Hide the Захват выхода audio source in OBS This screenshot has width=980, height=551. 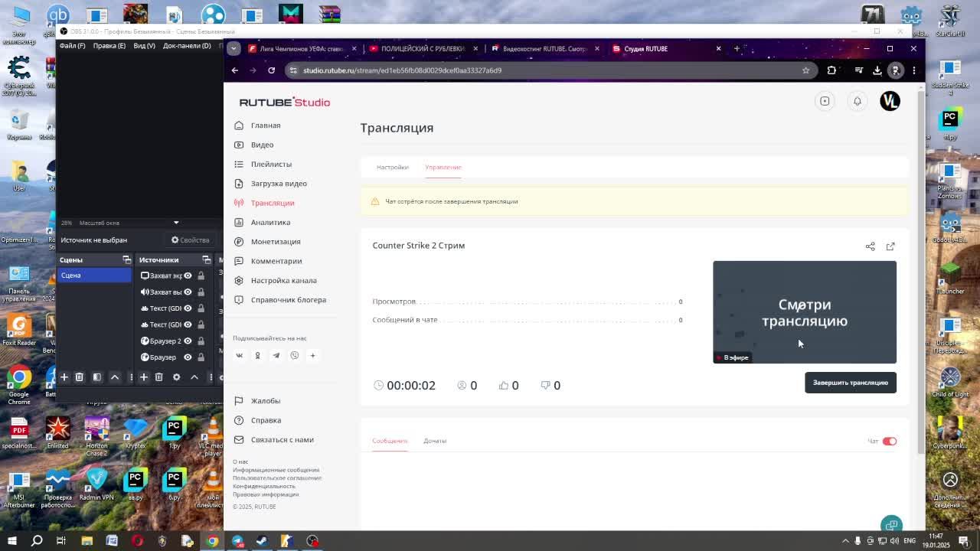pyautogui.click(x=188, y=292)
